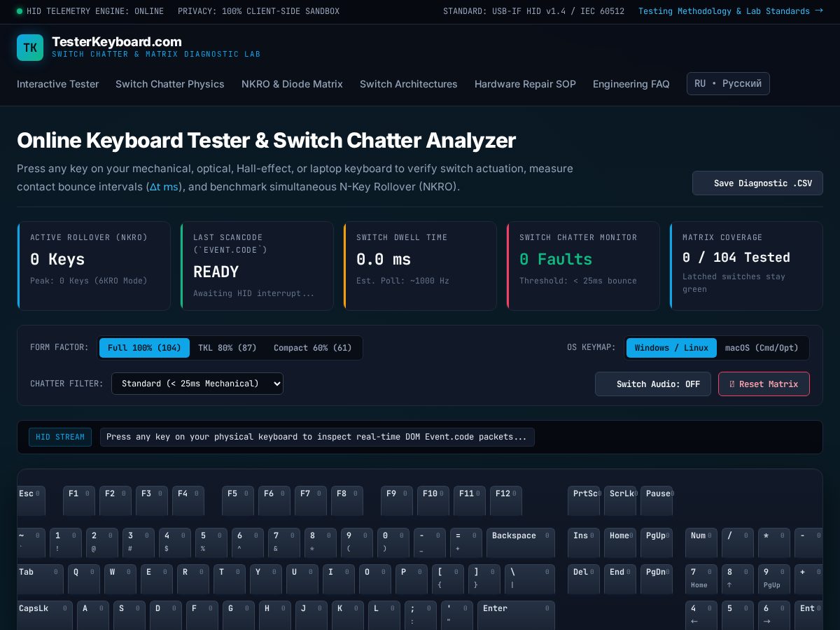Image resolution: width=840 pixels, height=630 pixels.
Task: Click the HID STREAM badge
Action: [x=60, y=437]
